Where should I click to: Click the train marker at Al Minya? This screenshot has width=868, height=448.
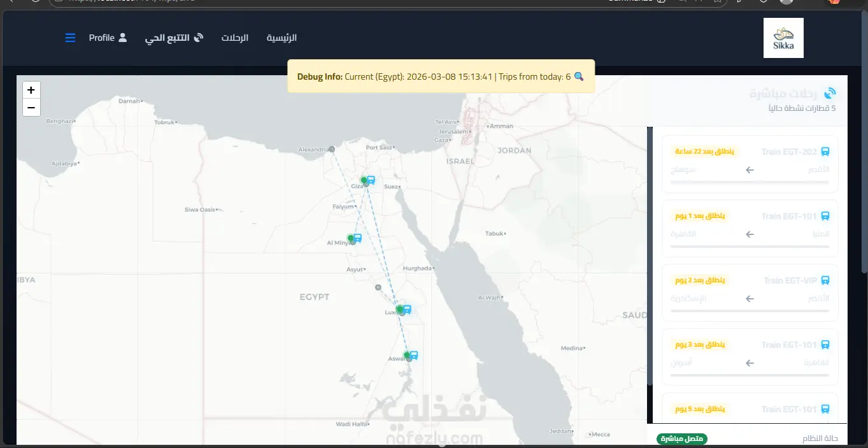357,238
